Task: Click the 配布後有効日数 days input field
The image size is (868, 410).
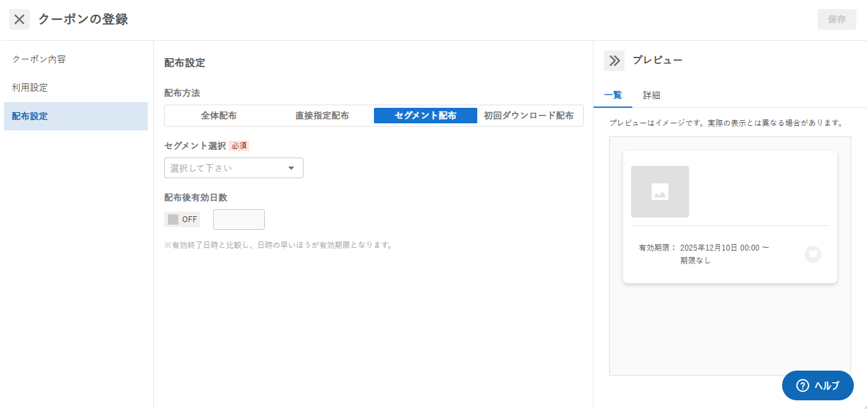Action: coord(239,220)
